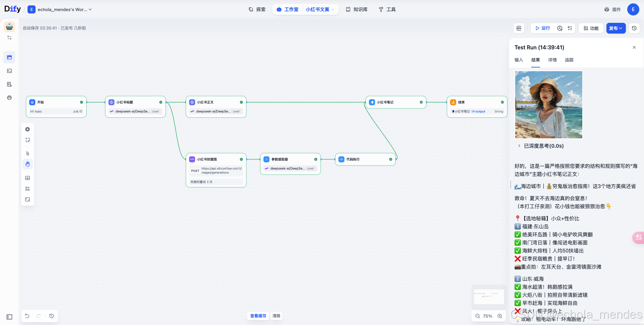The image size is (644, 325).
Task: Open the 发布 publish dropdown
Action: pos(616,28)
